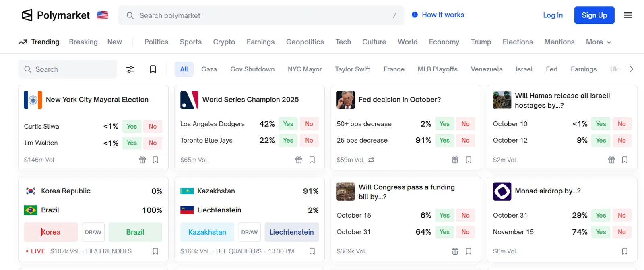Click the Sign Up button

point(594,15)
